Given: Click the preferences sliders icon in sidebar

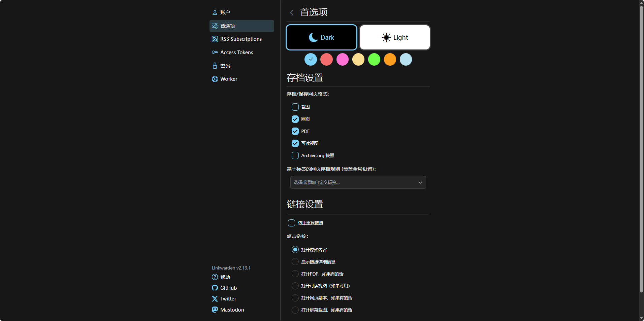Looking at the screenshot, I should (x=215, y=26).
